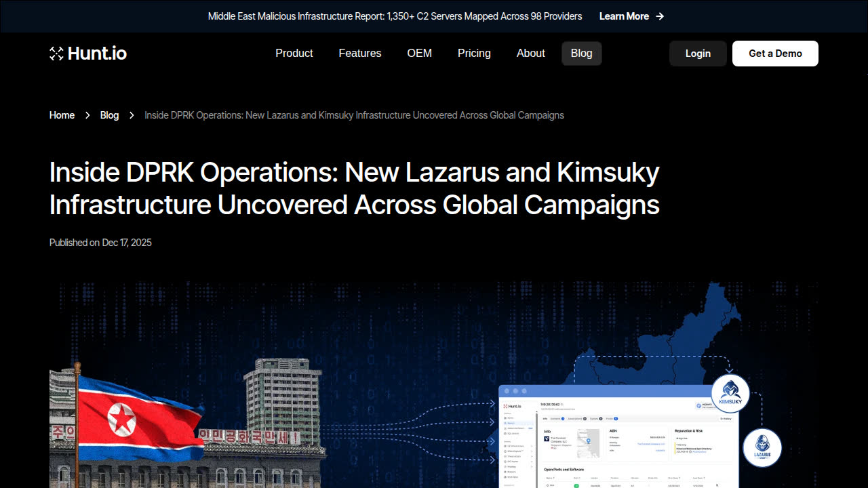The height and width of the screenshot is (488, 868).
Task: Click the Get a Demo button
Action: point(775,54)
